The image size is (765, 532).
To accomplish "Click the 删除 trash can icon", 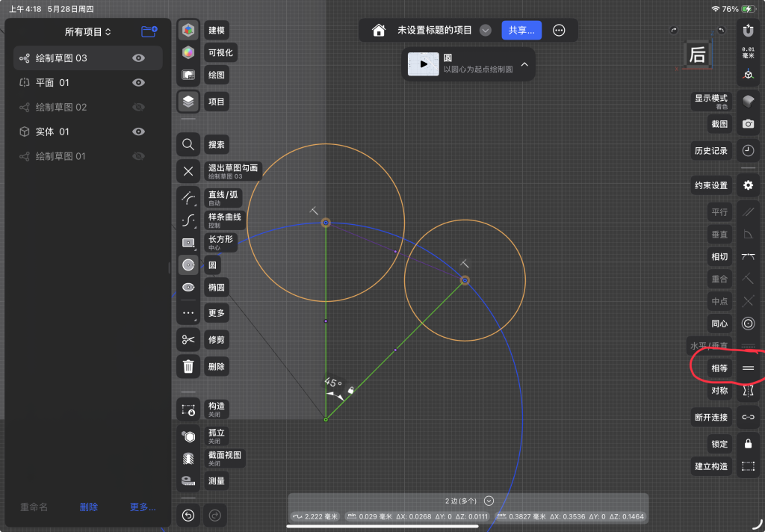I will 188,367.
